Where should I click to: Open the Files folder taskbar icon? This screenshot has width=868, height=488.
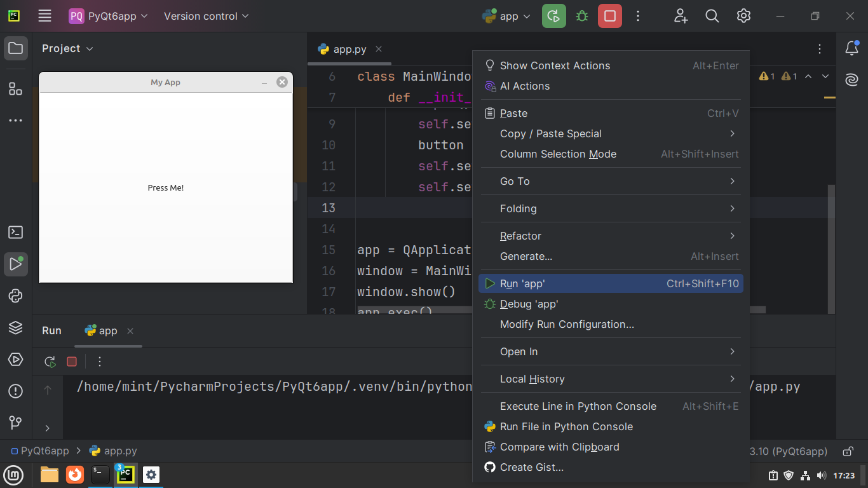coord(50,475)
